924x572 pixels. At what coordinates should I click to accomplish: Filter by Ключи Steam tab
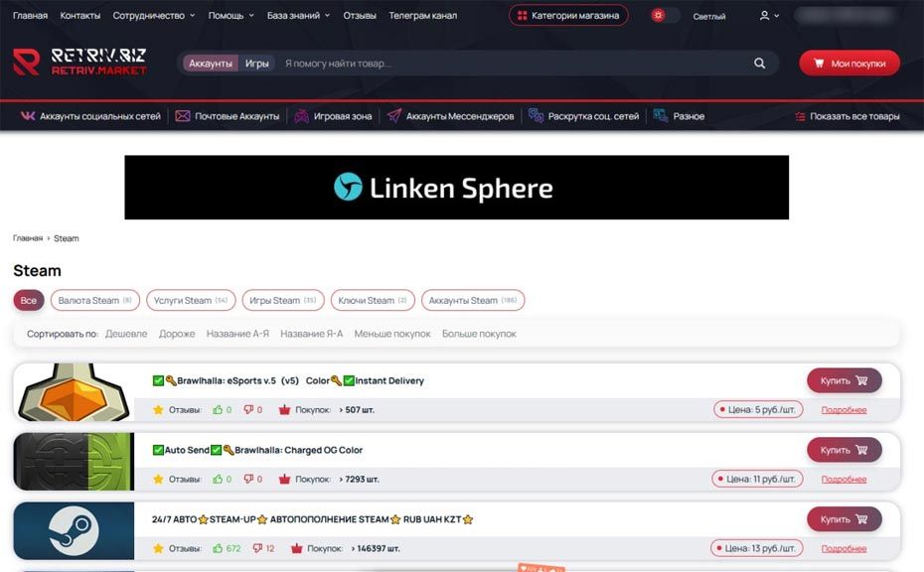373,301
